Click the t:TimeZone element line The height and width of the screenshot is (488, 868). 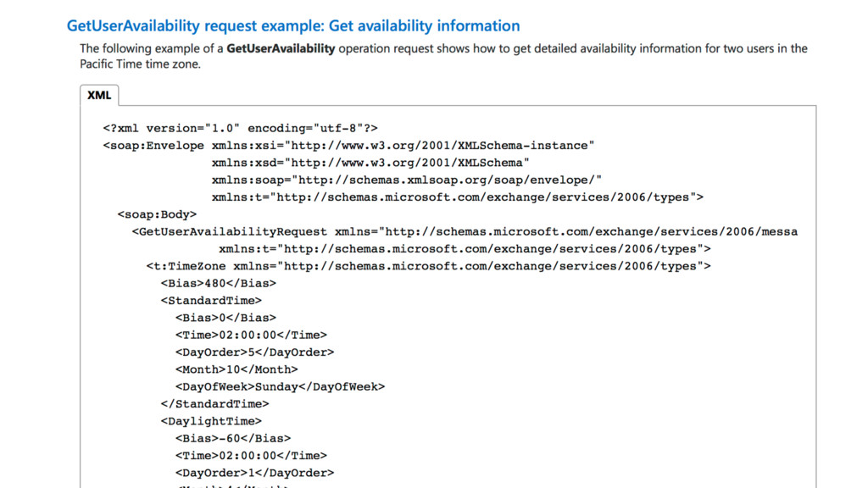click(x=428, y=266)
